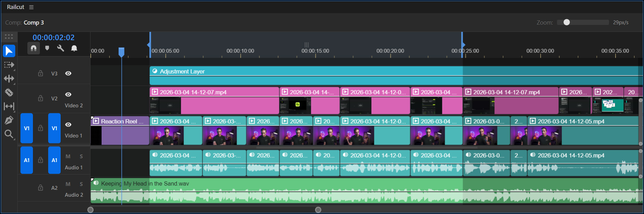The height and width of the screenshot is (214, 644).
Task: Click the 00:00:10:00 ruler mark
Action: coord(240,51)
